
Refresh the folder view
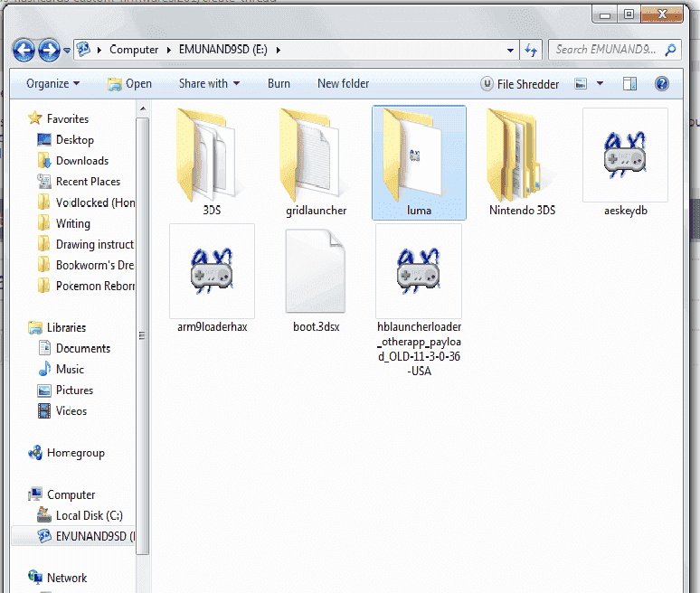pyautogui.click(x=531, y=50)
